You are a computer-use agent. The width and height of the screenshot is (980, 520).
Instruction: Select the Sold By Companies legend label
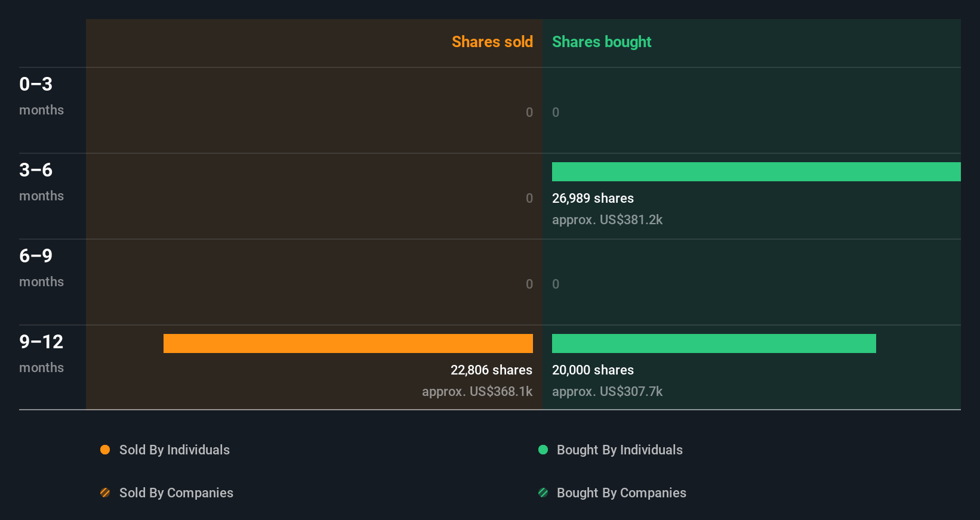pyautogui.click(x=176, y=493)
